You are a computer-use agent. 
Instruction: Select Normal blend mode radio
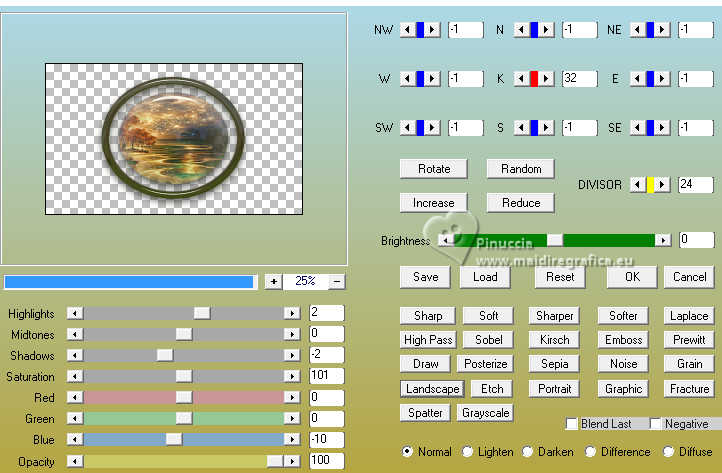click(407, 451)
